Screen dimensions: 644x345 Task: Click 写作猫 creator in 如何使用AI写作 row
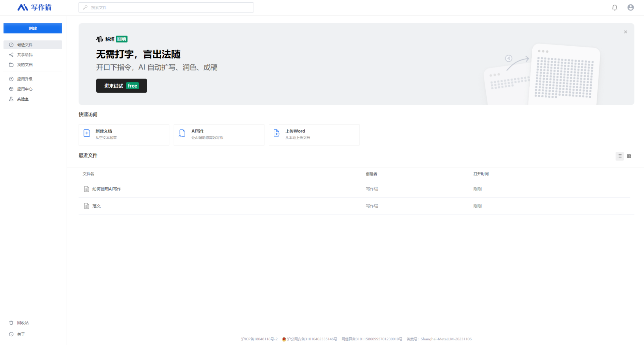pos(372,189)
